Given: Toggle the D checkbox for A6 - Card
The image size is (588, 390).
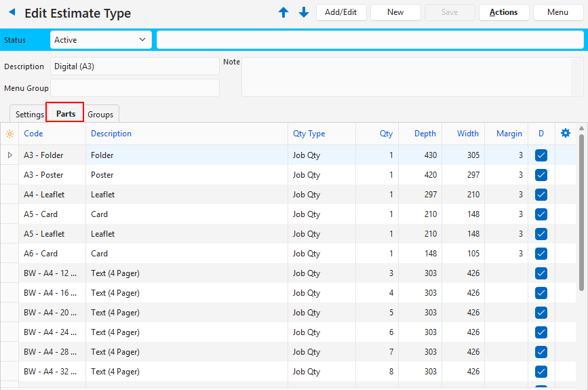Looking at the screenshot, I should tap(541, 254).
